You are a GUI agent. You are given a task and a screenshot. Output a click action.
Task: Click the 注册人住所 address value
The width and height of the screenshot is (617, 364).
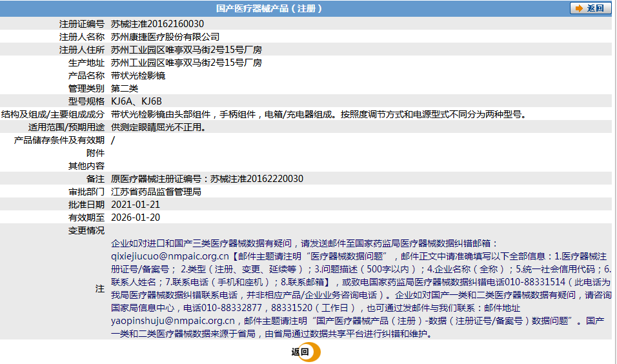187,50
